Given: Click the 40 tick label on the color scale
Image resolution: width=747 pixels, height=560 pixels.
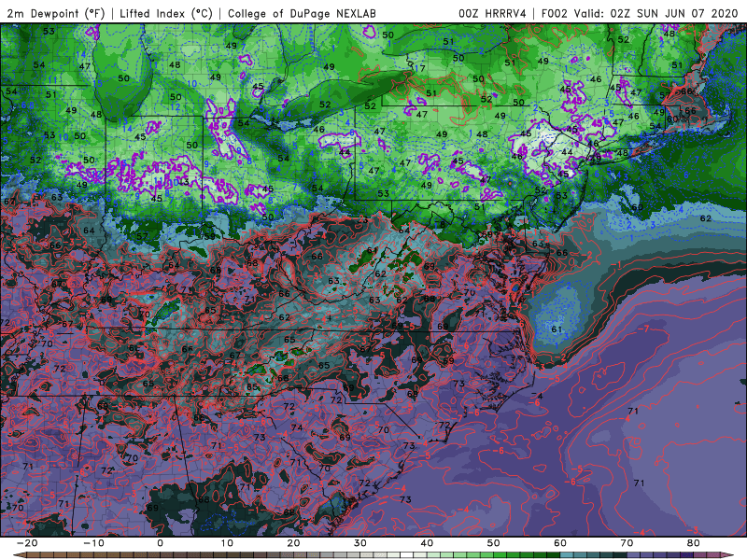Looking at the screenshot, I should [427, 543].
